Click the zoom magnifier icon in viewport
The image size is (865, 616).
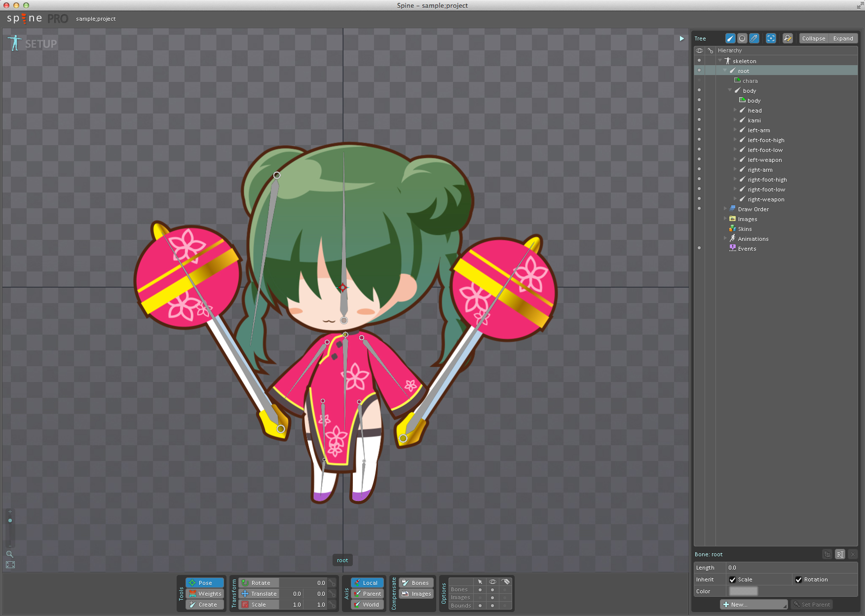tap(9, 554)
